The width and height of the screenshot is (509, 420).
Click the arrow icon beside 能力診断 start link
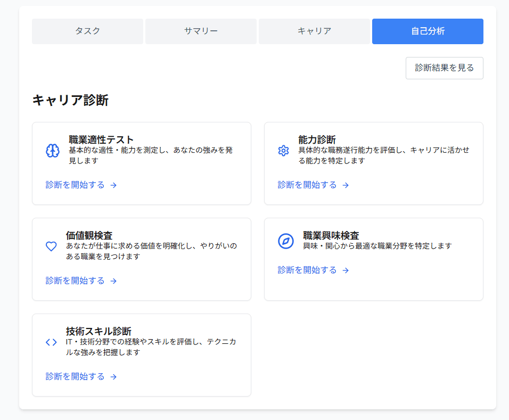(346, 185)
